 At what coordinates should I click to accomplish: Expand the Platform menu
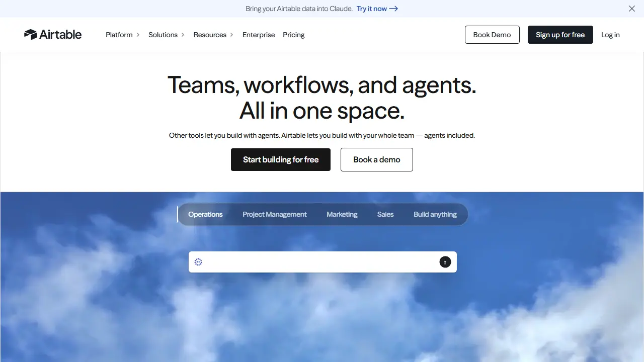click(x=123, y=35)
